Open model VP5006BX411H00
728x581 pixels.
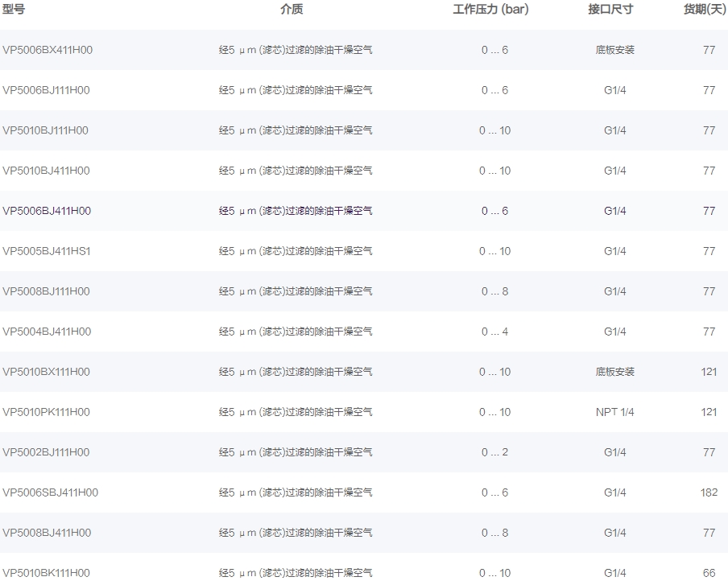48,50
